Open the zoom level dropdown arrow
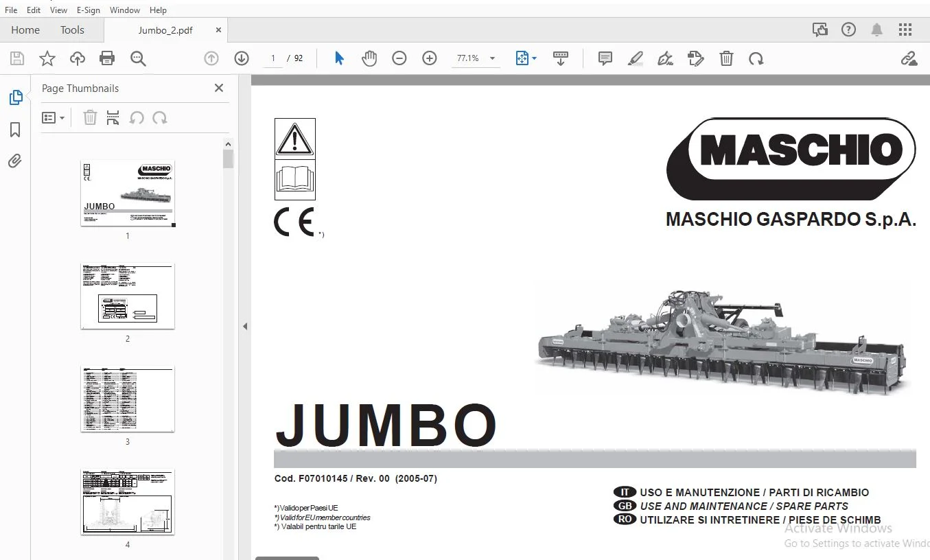This screenshot has width=930, height=560. 492,59
